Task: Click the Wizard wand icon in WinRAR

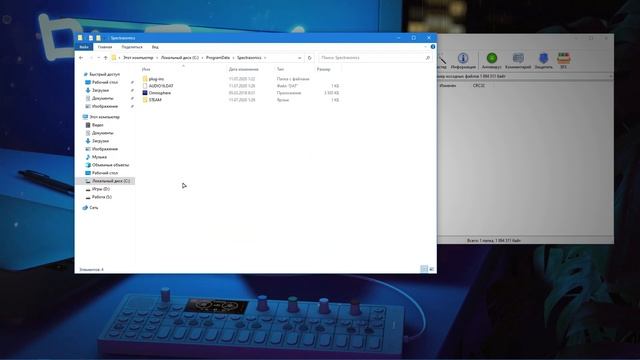Action: 442,60
